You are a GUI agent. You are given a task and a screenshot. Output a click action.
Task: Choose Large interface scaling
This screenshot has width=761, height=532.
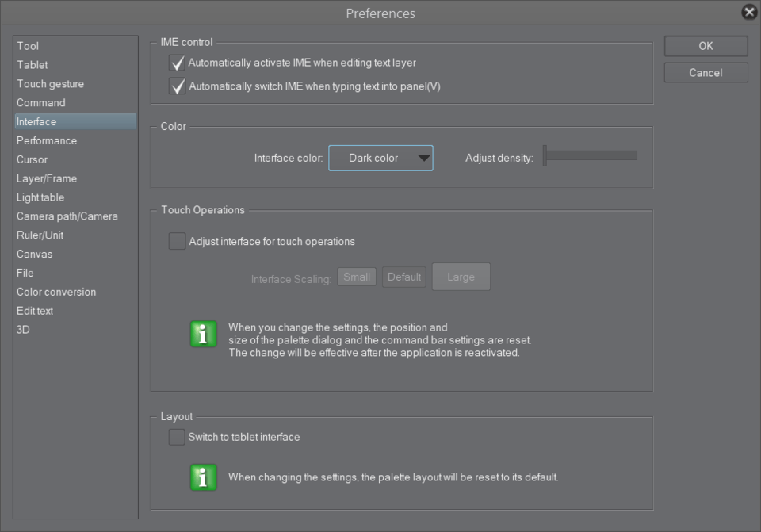pyautogui.click(x=461, y=277)
